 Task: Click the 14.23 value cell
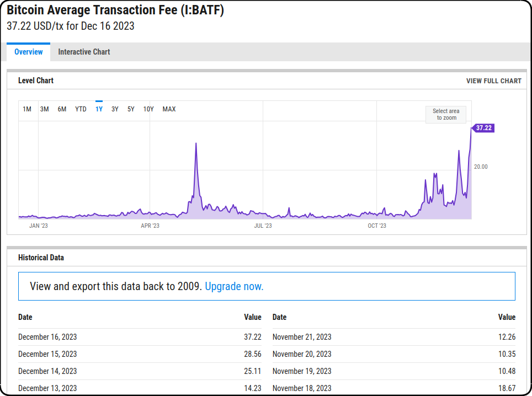252,388
